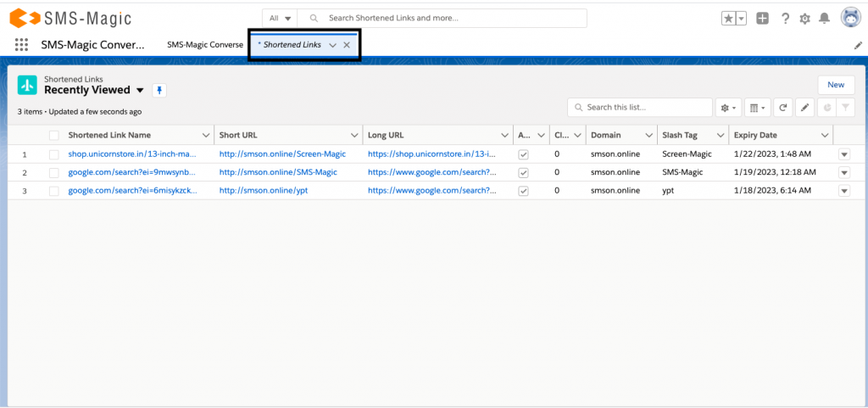Click the navigation edit pencil icon

tap(858, 46)
